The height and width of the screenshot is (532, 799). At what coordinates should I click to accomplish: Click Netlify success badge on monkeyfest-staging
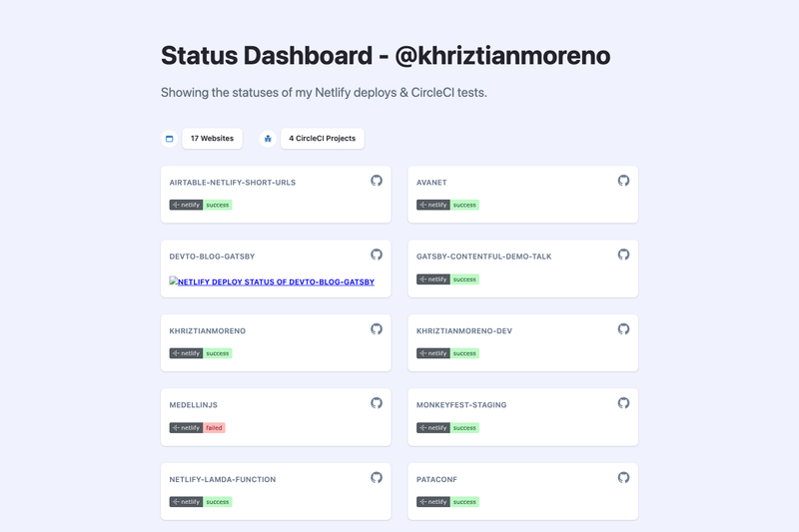447,427
